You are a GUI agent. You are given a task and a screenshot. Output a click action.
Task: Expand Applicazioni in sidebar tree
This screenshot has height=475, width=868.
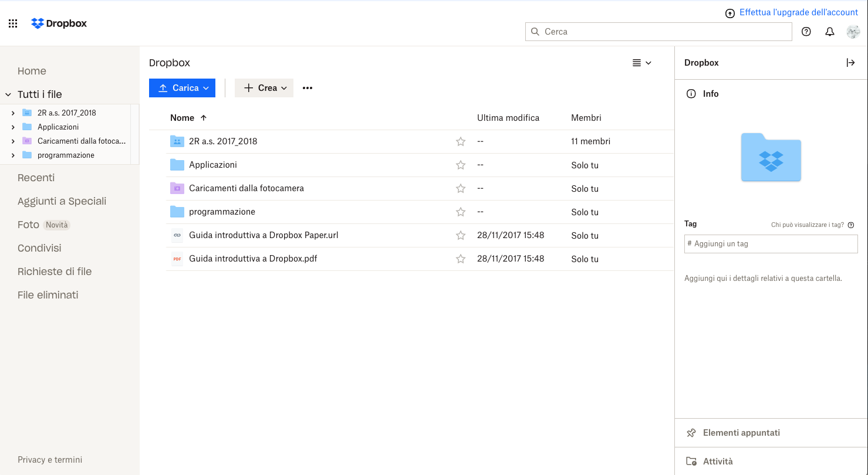[13, 127]
